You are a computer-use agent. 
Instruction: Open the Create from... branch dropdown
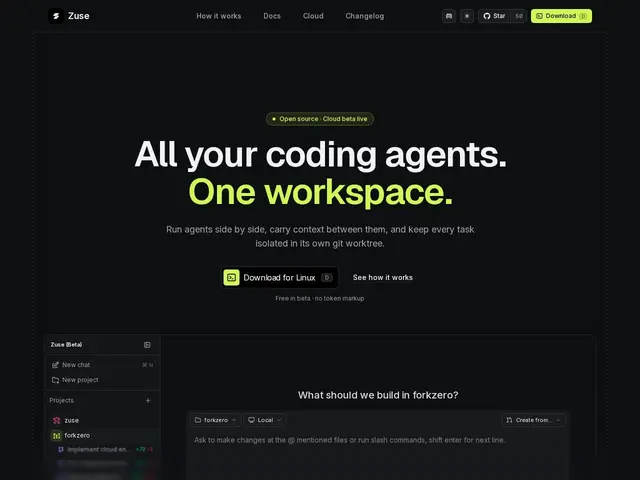(x=533, y=420)
